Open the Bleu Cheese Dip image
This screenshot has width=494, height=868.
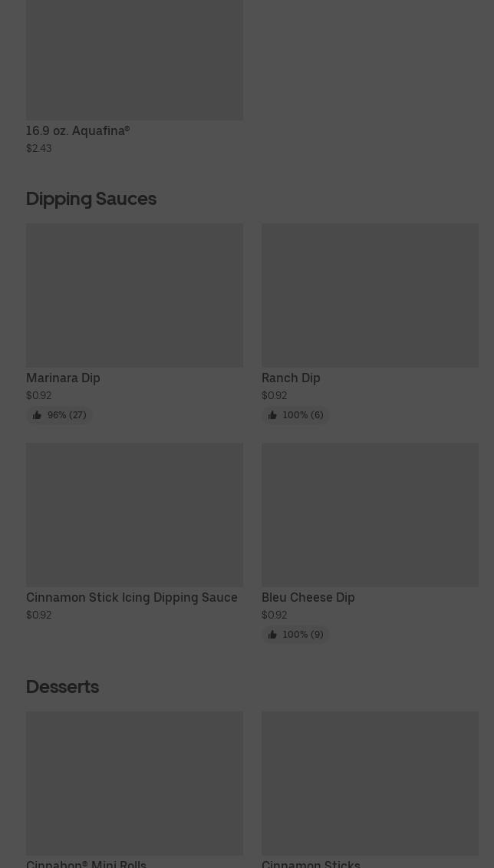click(x=370, y=514)
